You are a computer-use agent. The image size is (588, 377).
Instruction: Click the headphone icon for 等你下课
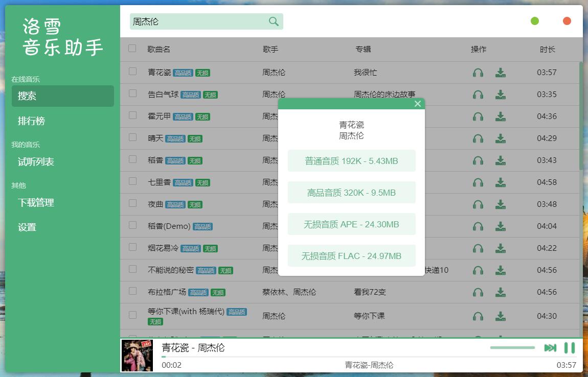[x=478, y=317]
